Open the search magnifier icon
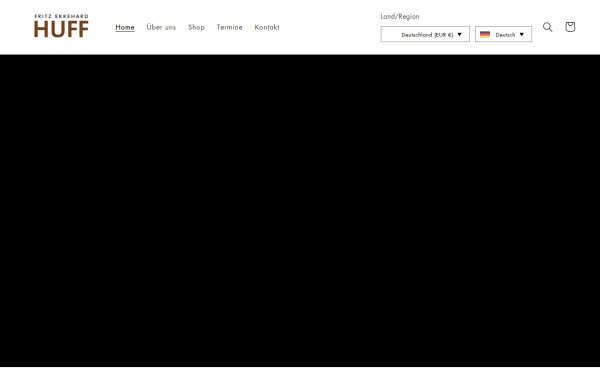The height and width of the screenshot is (375, 600). click(548, 27)
